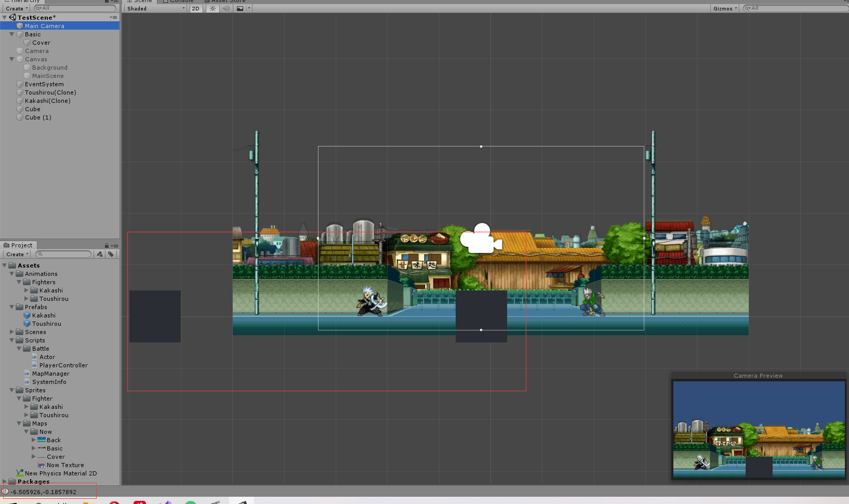Toggle scene lighting sun icon
Viewport: 849px width, 504px height.
(213, 8)
